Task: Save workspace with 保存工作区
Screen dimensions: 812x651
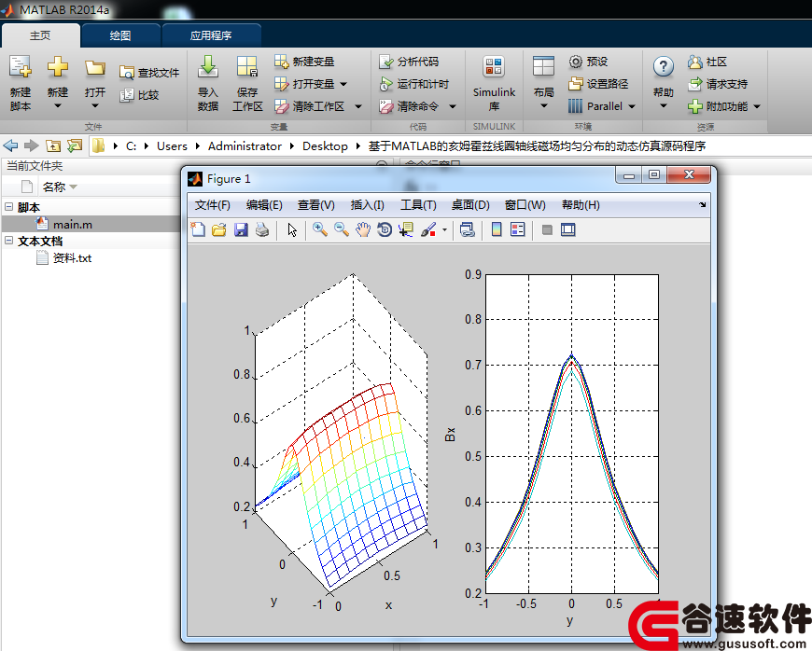Action: [247, 83]
